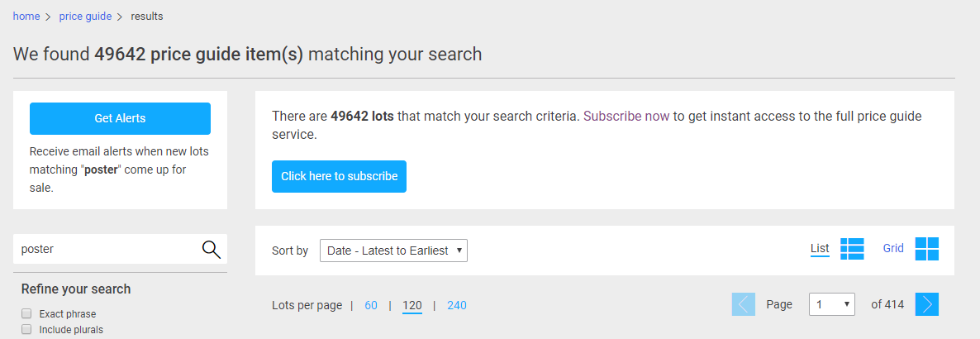Show 60 lots per page
Viewport: 980px width, 339px height.
click(371, 305)
